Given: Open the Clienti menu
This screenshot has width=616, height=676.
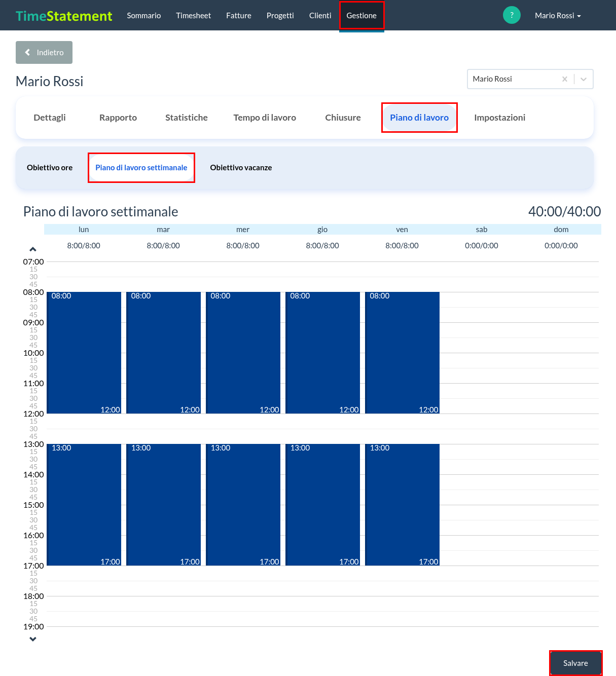Looking at the screenshot, I should click(x=320, y=16).
